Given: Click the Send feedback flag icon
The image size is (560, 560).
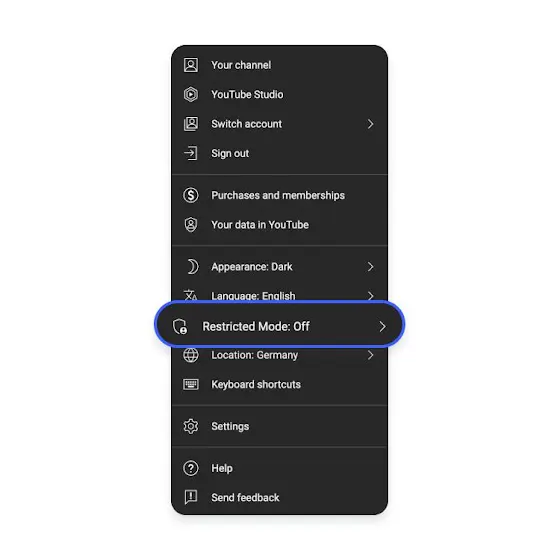Looking at the screenshot, I should tap(191, 497).
